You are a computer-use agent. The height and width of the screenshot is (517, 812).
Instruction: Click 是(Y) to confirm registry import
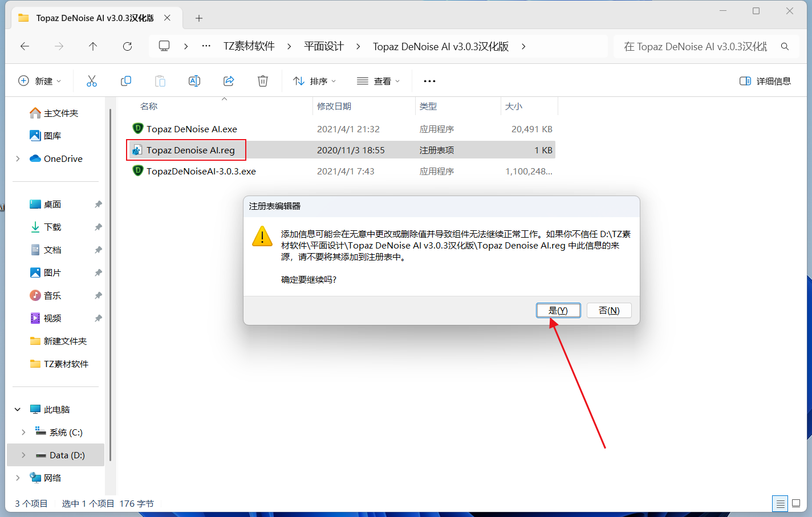[558, 310]
